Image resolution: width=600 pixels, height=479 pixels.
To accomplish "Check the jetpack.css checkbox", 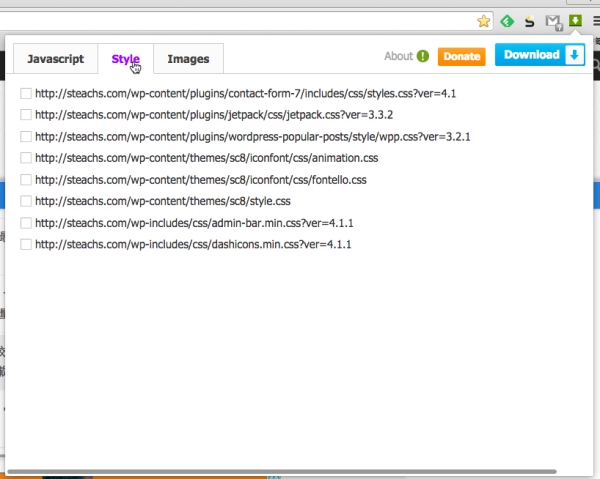I will point(26,114).
